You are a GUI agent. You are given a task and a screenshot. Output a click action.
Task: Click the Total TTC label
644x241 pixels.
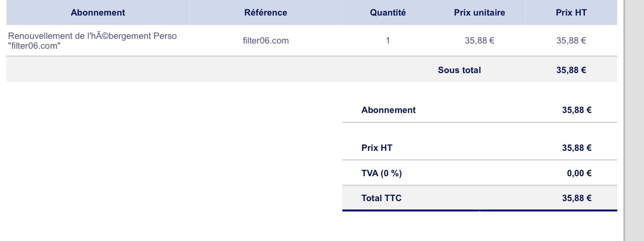pos(381,198)
